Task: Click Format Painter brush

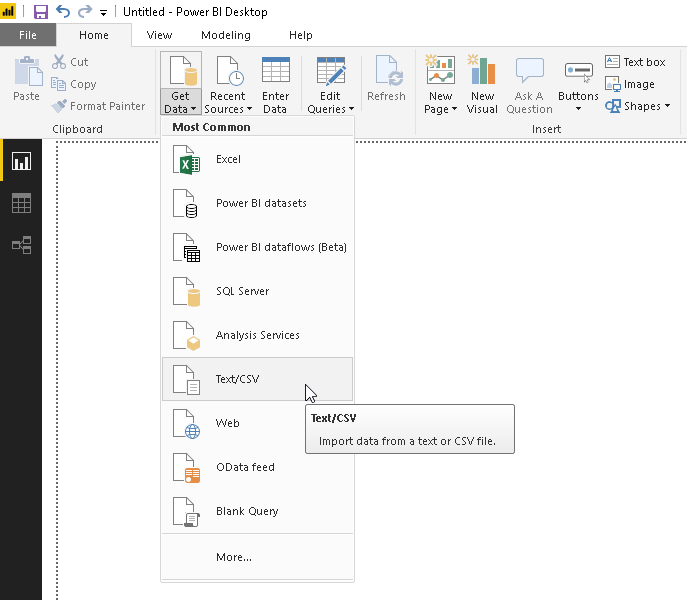Action: [99, 106]
